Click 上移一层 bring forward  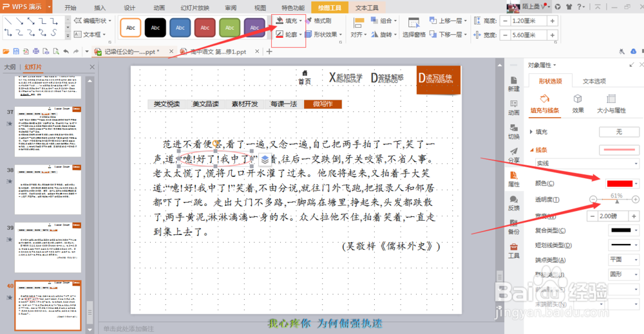[x=448, y=21]
